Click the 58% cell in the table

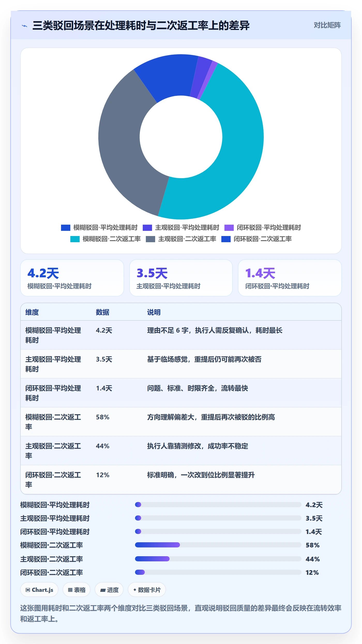tap(103, 417)
